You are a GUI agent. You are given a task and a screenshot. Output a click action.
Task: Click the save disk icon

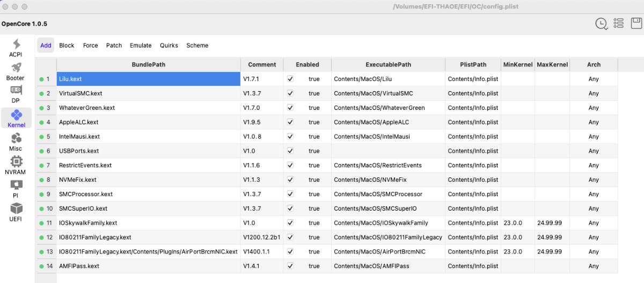[636, 23]
